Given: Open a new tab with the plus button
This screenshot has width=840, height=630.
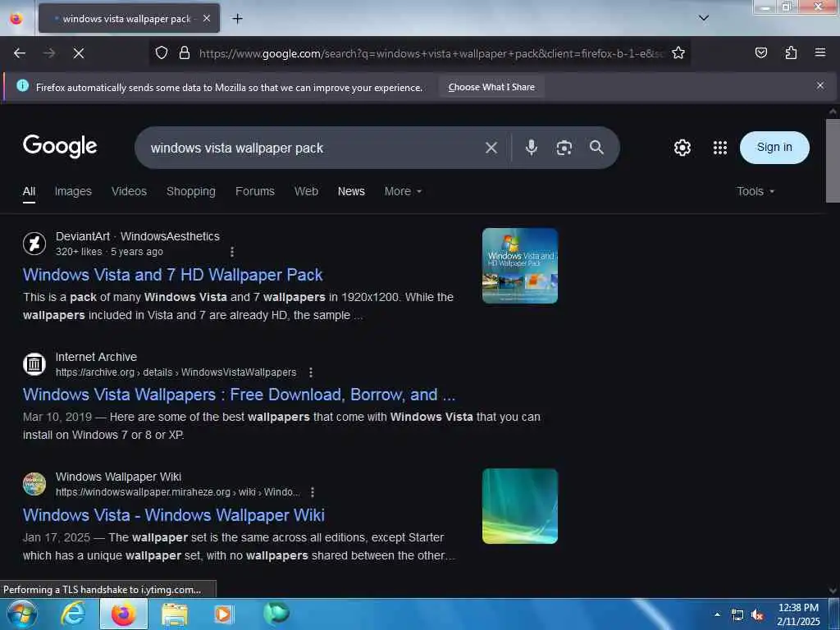Looking at the screenshot, I should (237, 19).
